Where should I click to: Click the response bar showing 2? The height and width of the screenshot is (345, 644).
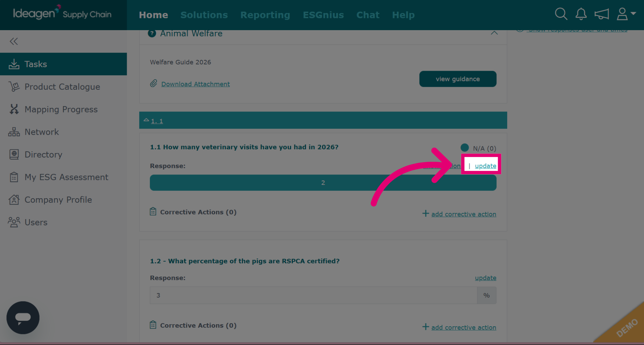(323, 183)
